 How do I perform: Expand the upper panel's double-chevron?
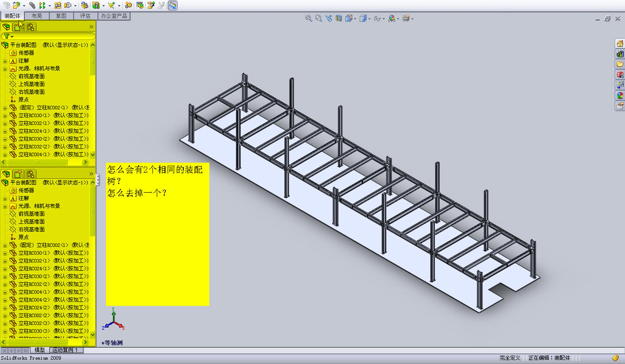click(91, 27)
